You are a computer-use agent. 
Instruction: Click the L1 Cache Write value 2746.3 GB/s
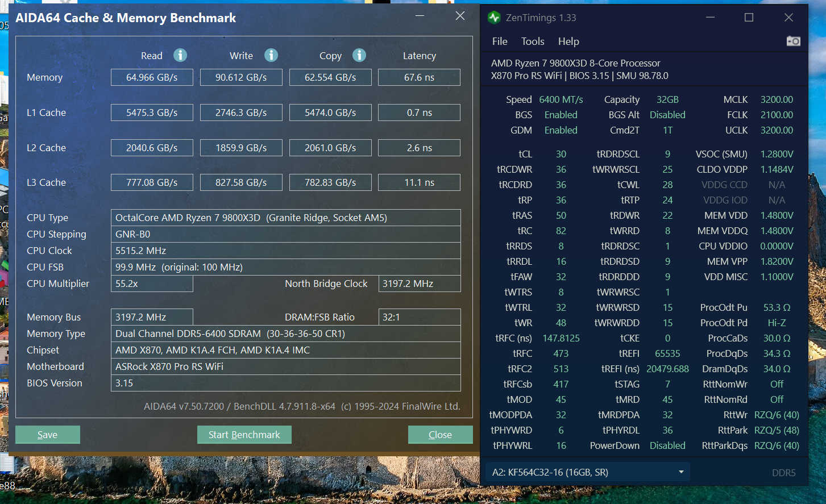(241, 113)
